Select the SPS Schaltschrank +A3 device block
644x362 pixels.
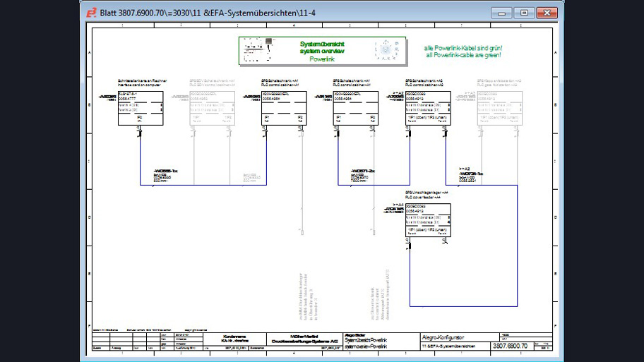tap(428, 109)
